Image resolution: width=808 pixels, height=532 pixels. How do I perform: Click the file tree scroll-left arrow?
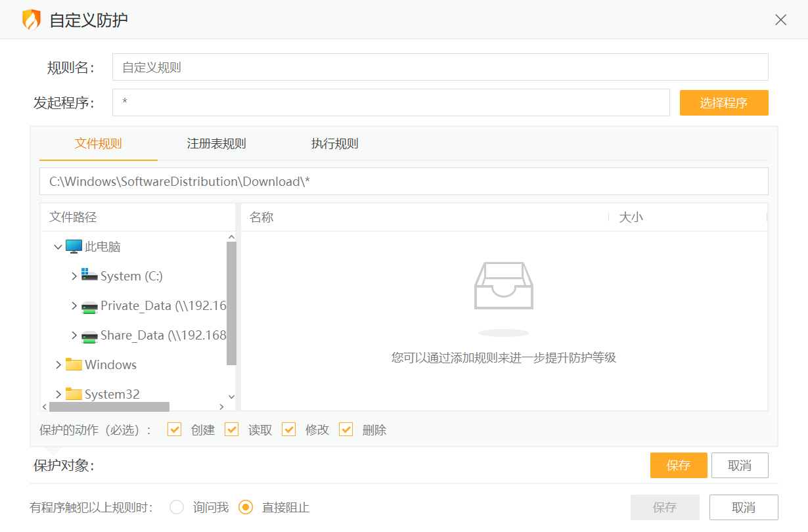(45, 407)
